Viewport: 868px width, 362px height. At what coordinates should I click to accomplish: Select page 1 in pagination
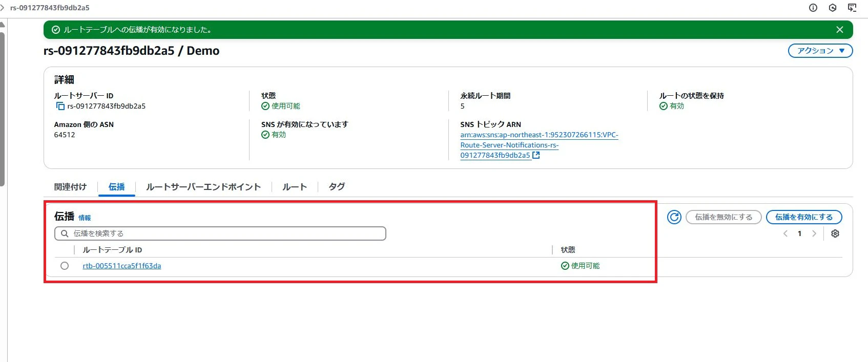[799, 233]
